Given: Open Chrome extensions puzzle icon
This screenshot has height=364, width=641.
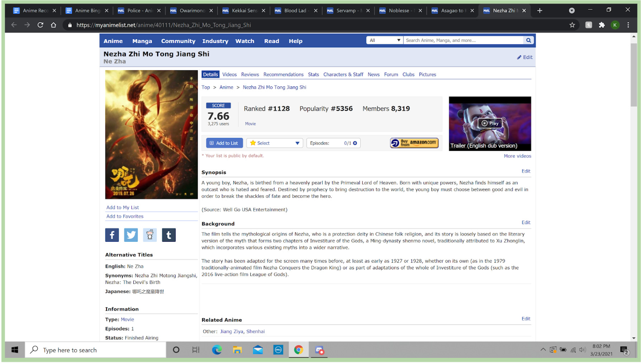Looking at the screenshot, I should tap(602, 25).
